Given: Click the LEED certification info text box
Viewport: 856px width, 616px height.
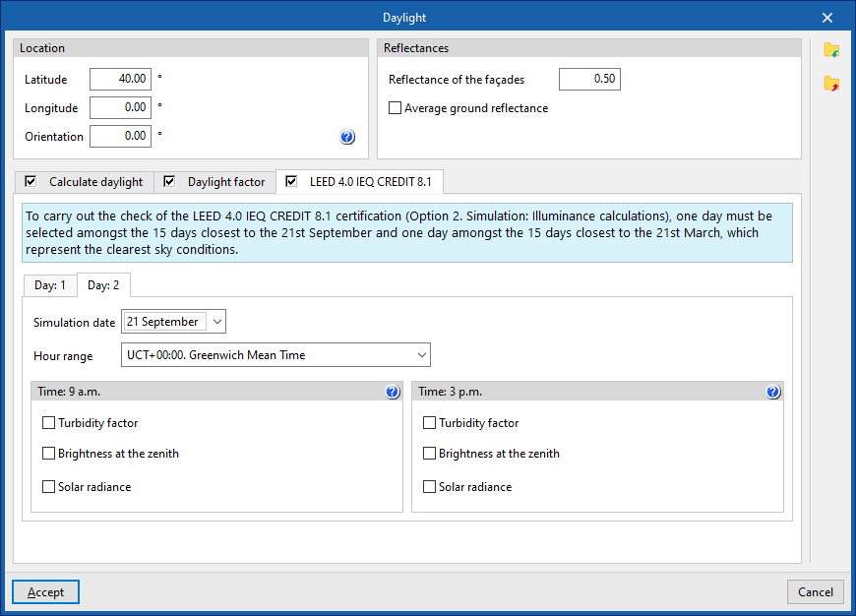Looking at the screenshot, I should tap(407, 232).
